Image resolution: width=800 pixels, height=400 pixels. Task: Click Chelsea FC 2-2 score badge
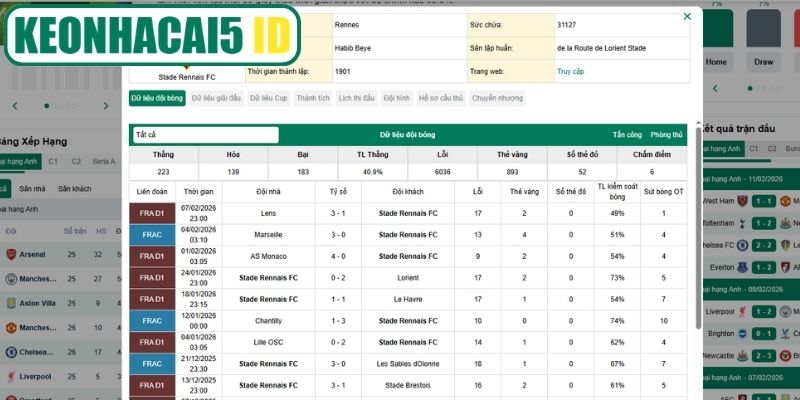point(763,245)
